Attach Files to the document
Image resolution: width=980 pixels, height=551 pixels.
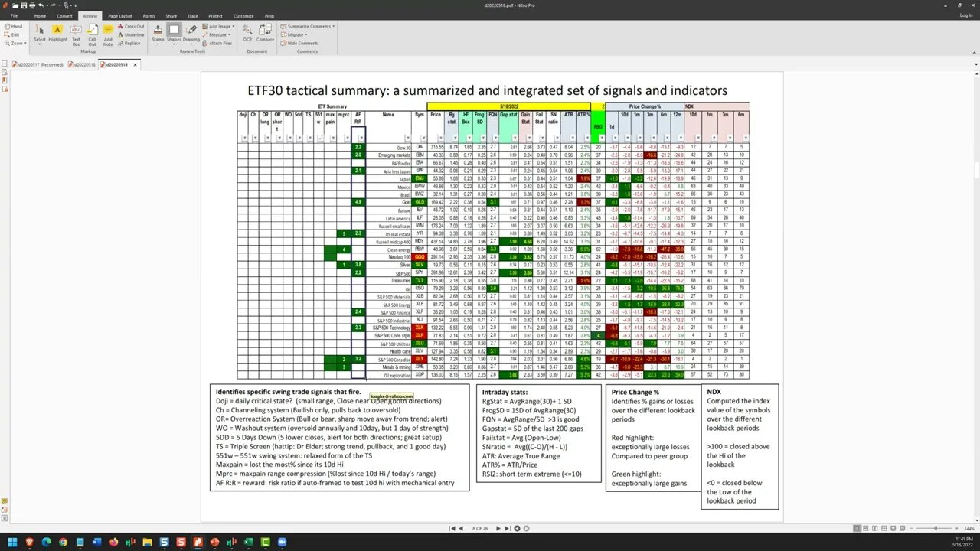pos(217,43)
